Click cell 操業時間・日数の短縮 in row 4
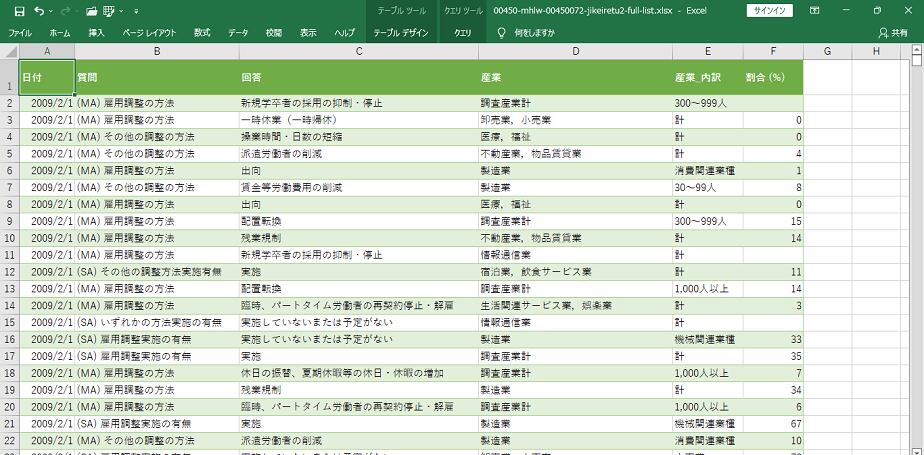The height and width of the screenshot is (455, 924). click(x=359, y=137)
